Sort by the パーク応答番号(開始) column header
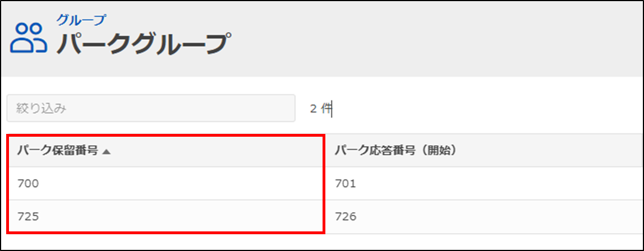The image size is (644, 251). (396, 151)
